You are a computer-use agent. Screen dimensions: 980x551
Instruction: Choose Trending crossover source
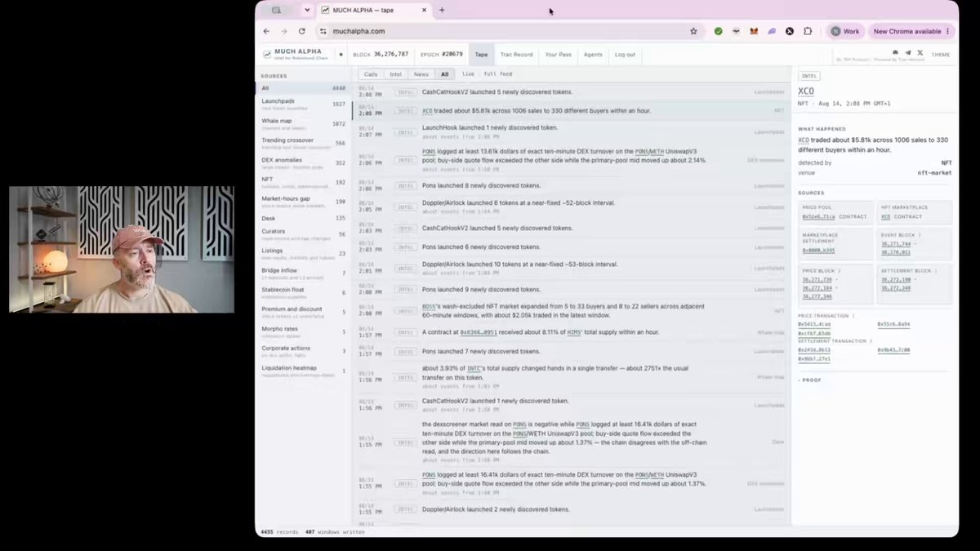(303, 143)
